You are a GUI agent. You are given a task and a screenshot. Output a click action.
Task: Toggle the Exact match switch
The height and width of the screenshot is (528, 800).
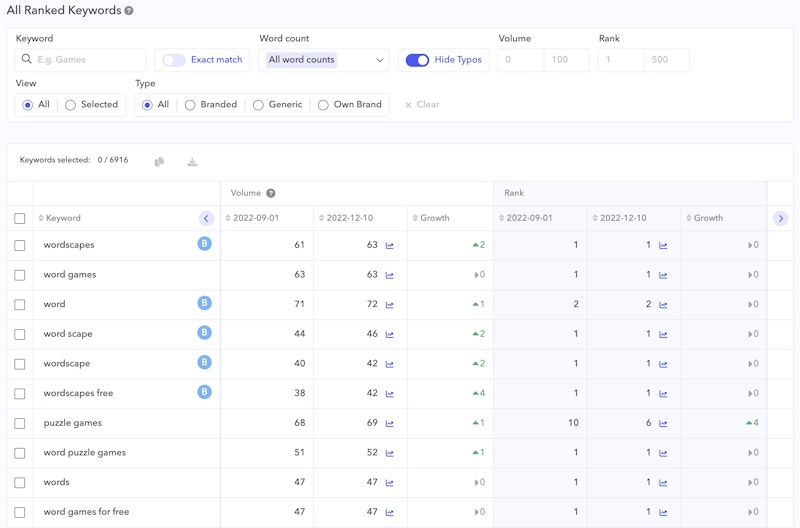coord(174,60)
